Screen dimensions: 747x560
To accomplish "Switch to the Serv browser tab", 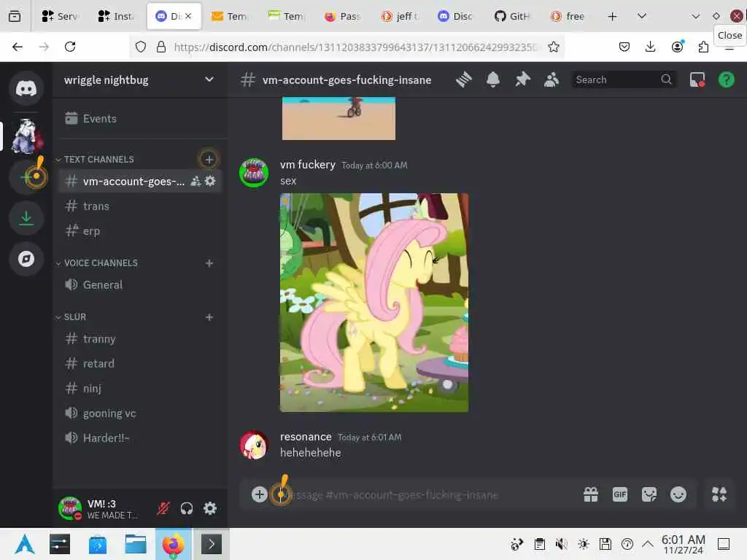I will pyautogui.click(x=60, y=16).
